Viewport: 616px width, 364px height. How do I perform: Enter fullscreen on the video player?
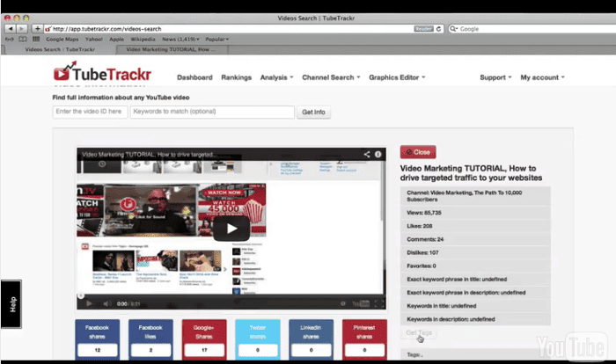coord(379,303)
